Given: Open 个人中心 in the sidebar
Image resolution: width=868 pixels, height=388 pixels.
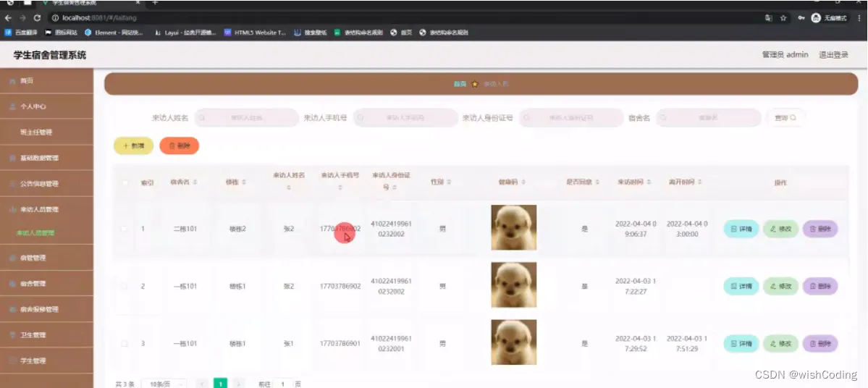Looking at the screenshot, I should tap(46, 106).
